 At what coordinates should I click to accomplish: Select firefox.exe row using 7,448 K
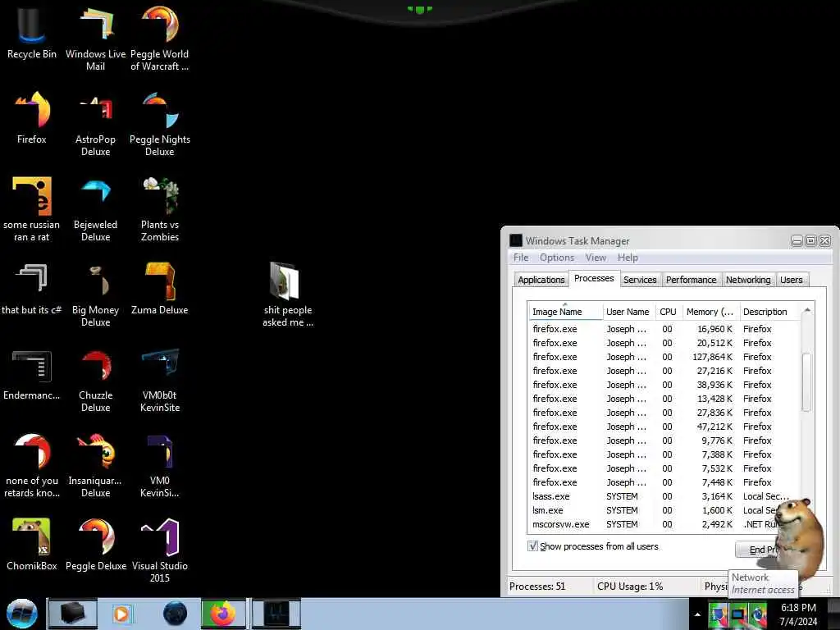pyautogui.click(x=664, y=482)
